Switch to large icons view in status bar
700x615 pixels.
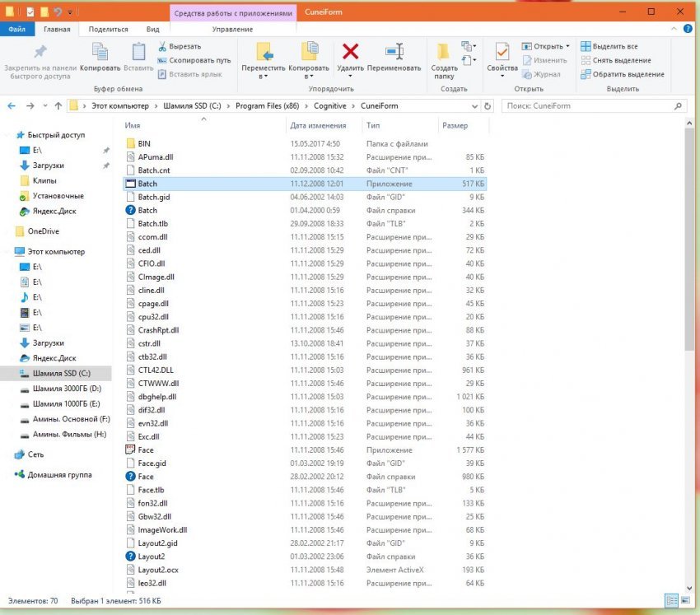tap(685, 600)
